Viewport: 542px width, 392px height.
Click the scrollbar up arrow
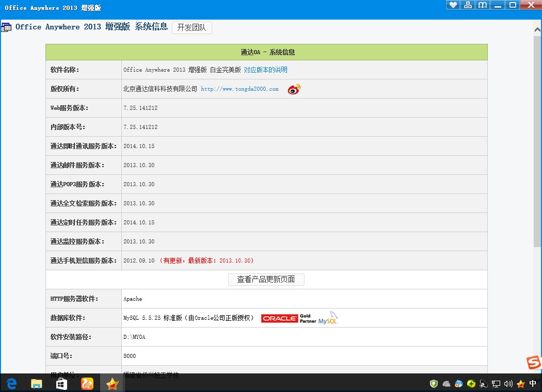tap(537, 30)
